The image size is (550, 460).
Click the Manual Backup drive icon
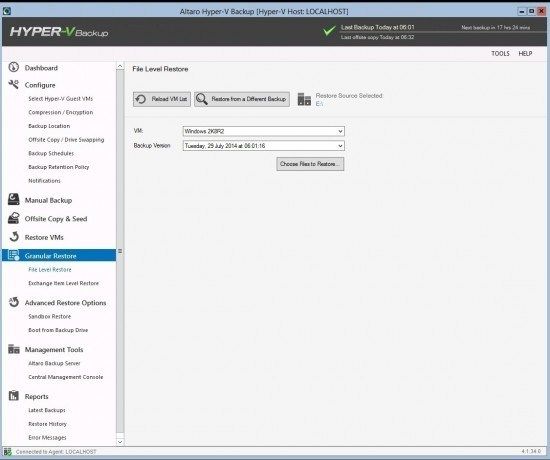[14, 200]
